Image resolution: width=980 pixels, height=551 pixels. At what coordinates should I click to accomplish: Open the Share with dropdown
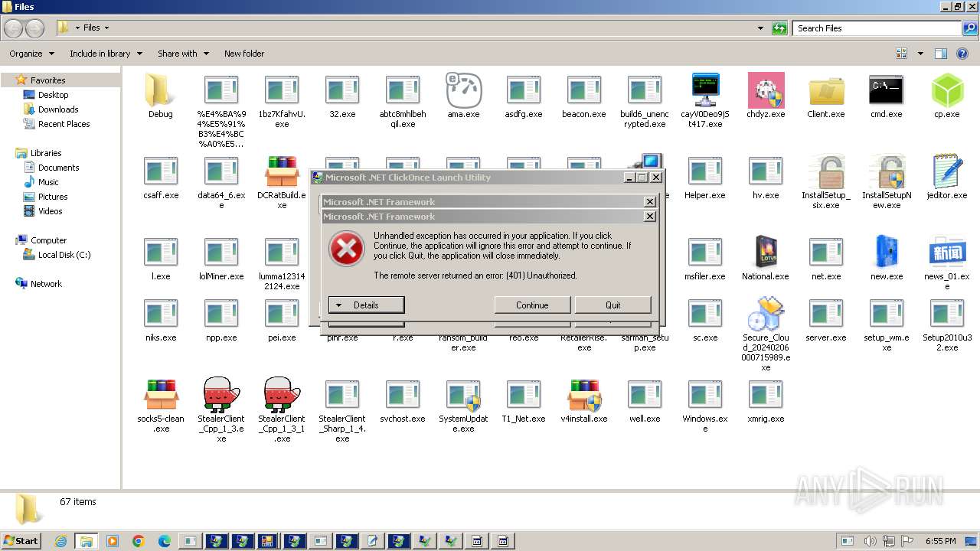pos(183,54)
